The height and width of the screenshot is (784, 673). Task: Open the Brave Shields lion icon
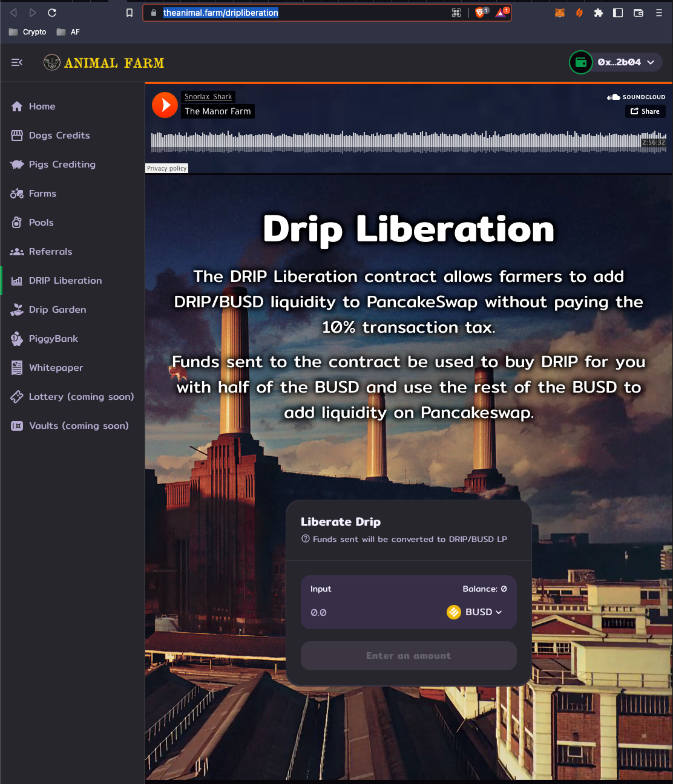pyautogui.click(x=480, y=13)
